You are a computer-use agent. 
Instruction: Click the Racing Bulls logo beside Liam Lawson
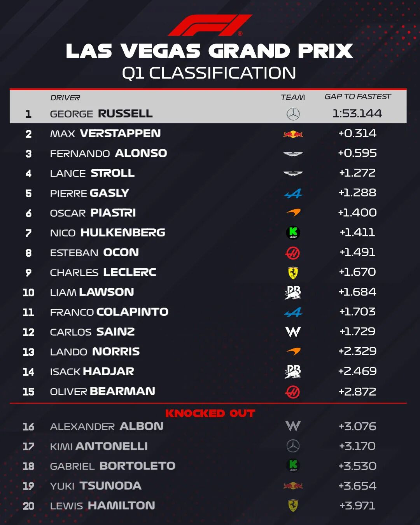click(293, 292)
